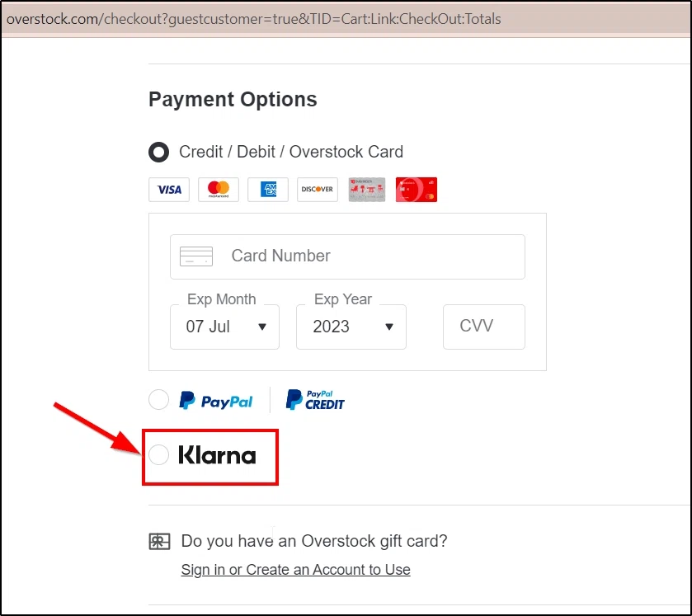Image resolution: width=692 pixels, height=616 pixels.
Task: Click the gray Overstock store card icon
Action: point(366,190)
